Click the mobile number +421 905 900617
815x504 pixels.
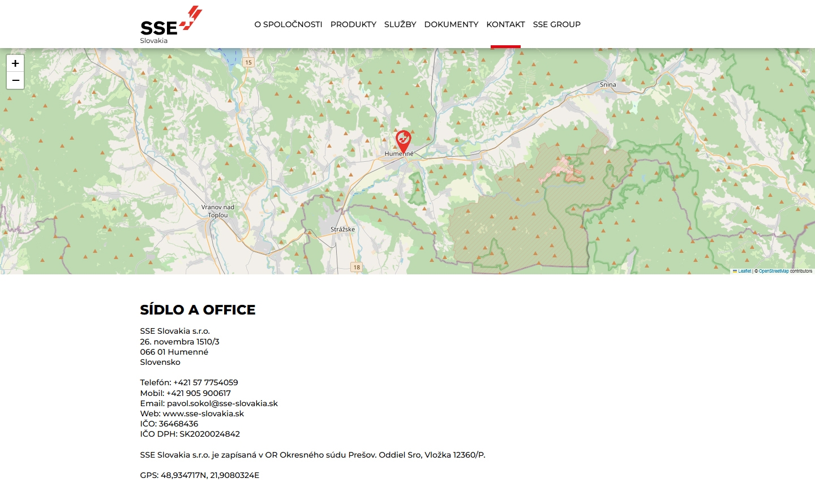pyautogui.click(x=199, y=393)
